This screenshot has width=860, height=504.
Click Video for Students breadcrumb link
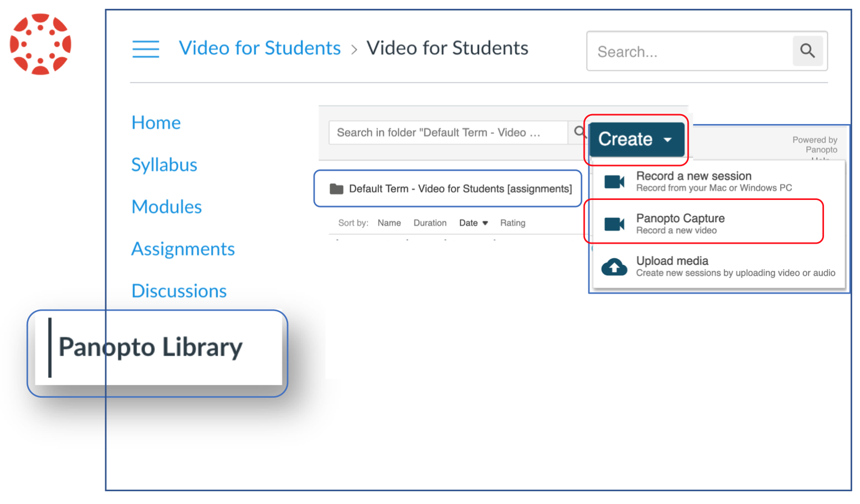(259, 48)
